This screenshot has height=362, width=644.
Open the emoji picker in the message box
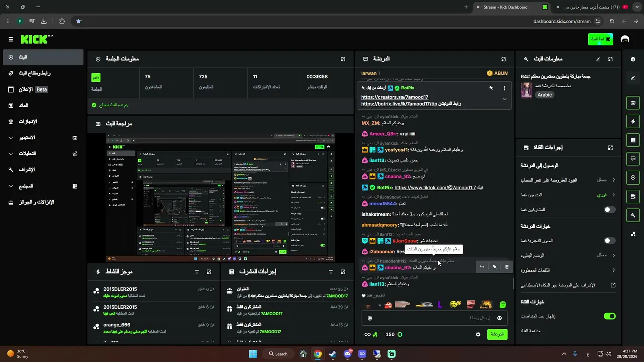tap(499, 318)
